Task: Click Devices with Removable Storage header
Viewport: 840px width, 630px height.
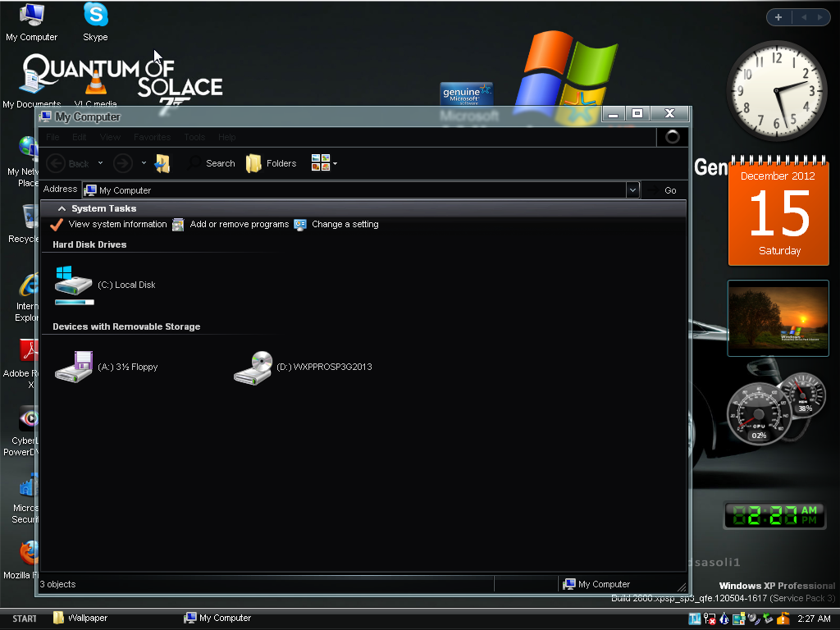Action: 126,326
